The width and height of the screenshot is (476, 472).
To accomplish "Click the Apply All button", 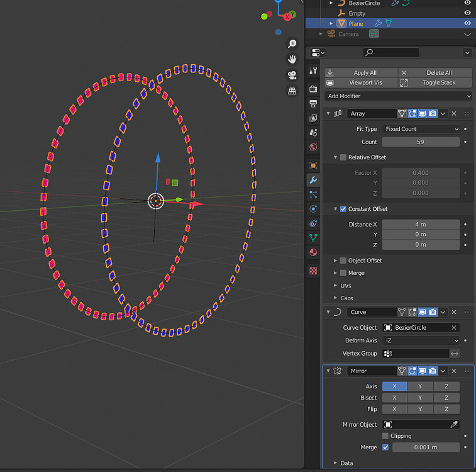I will [x=361, y=72].
